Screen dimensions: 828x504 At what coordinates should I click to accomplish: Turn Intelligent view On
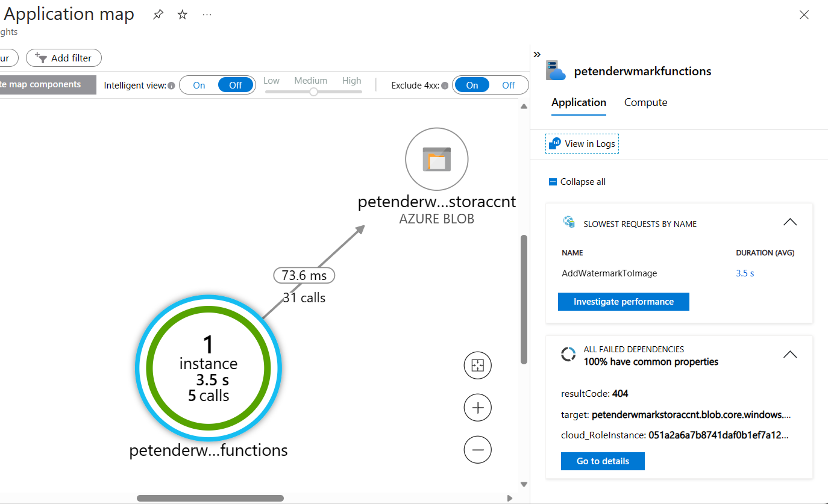click(x=199, y=85)
